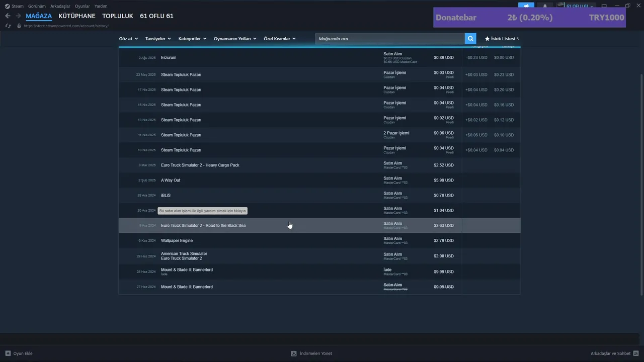Viewport: 644px width, 362px height.
Task: Open the Arkadaşlar menu
Action: tap(60, 6)
